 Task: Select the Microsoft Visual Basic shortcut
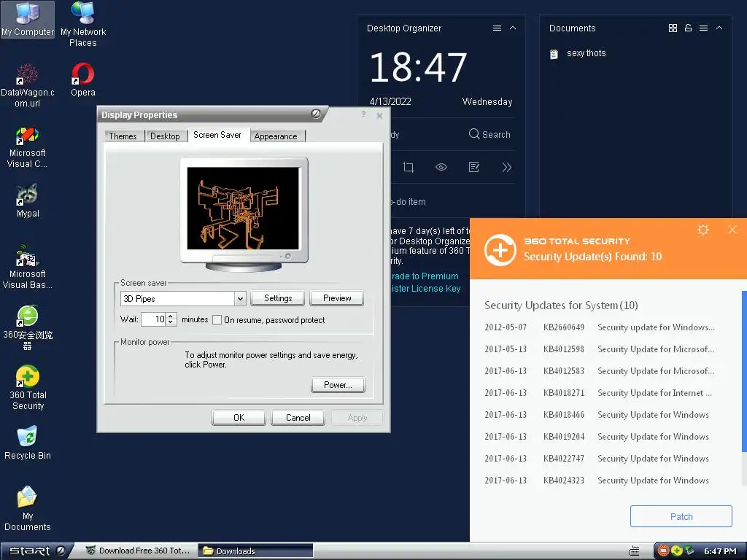click(x=28, y=268)
